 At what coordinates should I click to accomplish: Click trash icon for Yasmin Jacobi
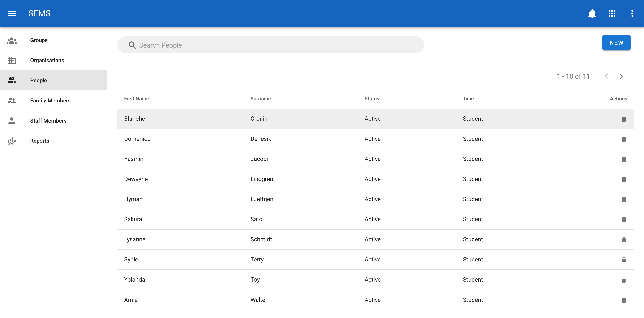623,159
